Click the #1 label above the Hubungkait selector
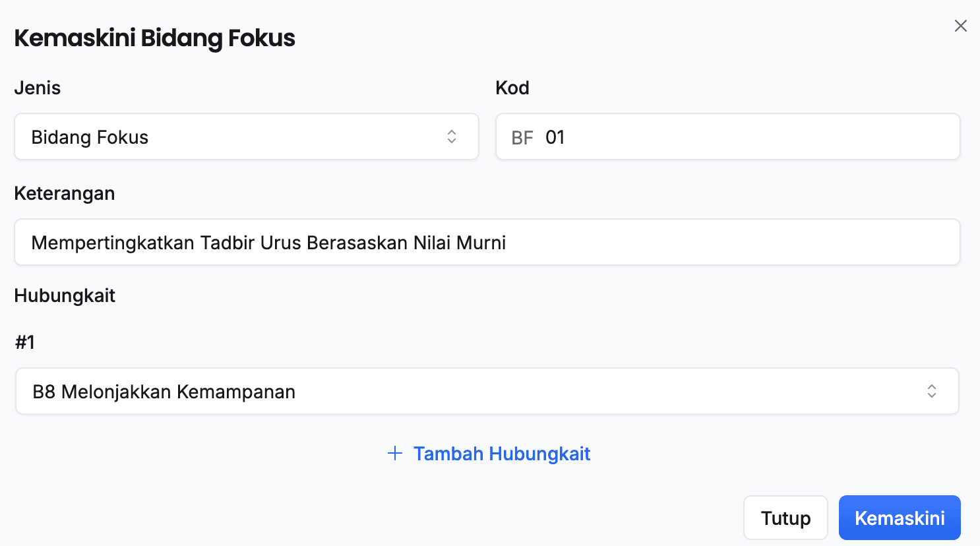Image resolution: width=980 pixels, height=546 pixels. point(24,342)
